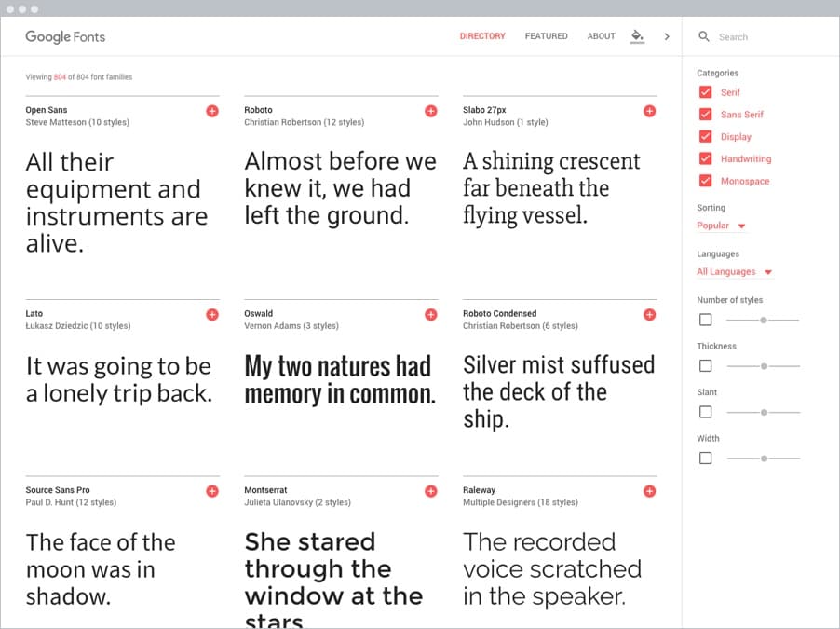Uncheck the Handwriting category checkbox

point(706,158)
